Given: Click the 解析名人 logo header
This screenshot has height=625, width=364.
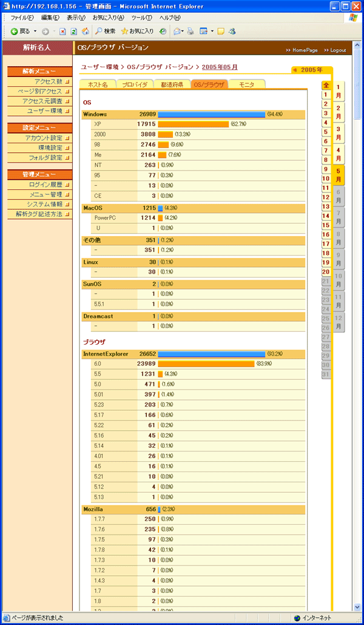Looking at the screenshot, I should tap(37, 47).
